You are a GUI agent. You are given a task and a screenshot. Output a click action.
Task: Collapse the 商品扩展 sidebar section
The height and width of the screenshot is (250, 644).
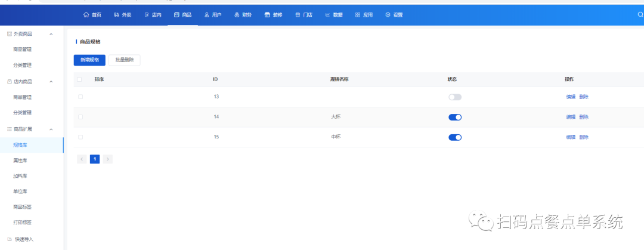click(51, 129)
